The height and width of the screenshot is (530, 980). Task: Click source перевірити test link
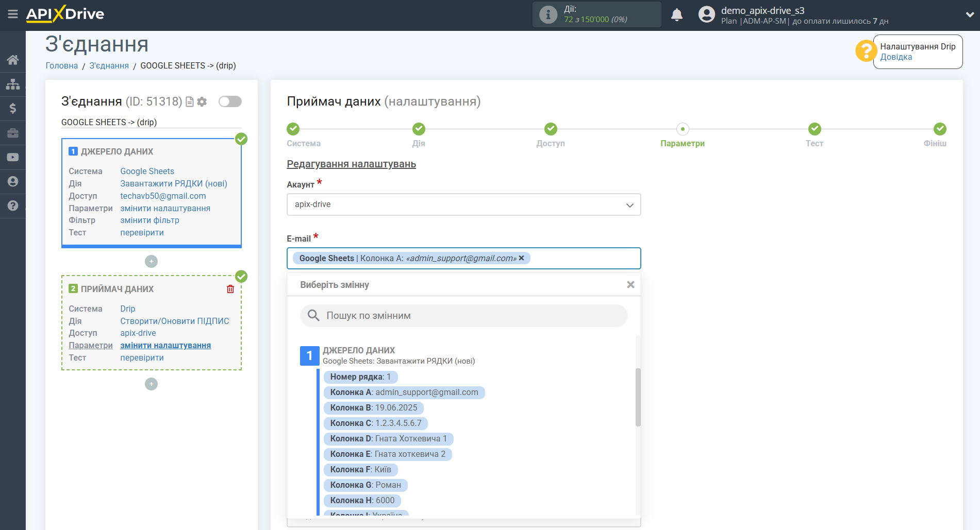(142, 232)
